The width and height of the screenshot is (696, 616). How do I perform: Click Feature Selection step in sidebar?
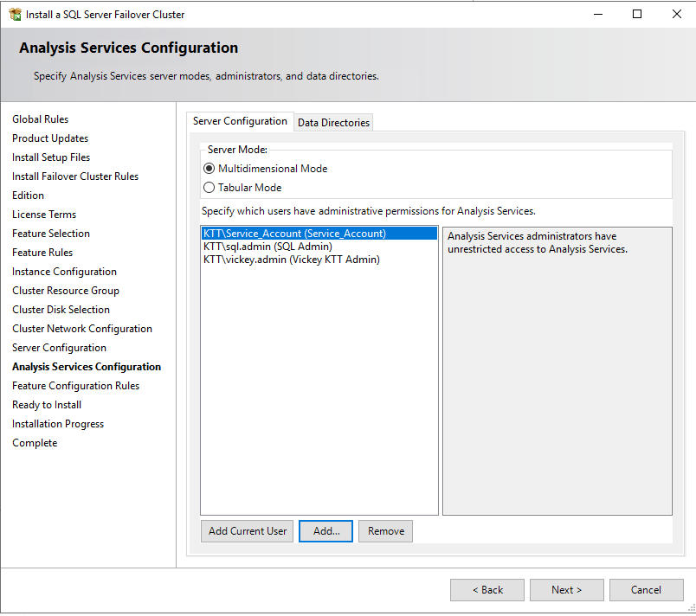click(51, 234)
